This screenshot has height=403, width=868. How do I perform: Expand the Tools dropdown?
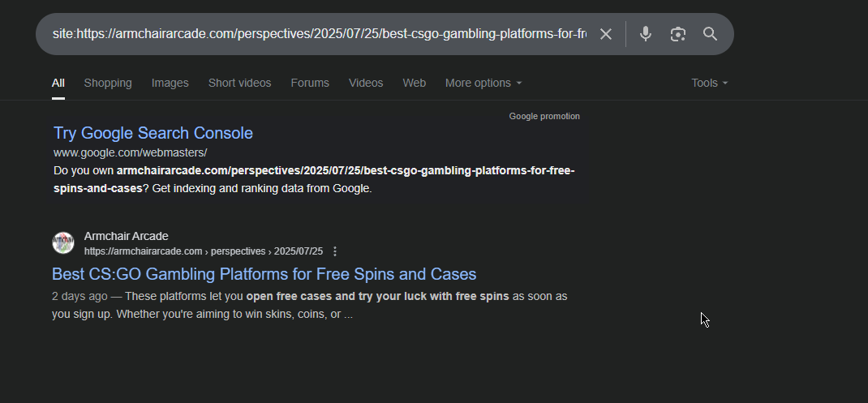click(709, 83)
